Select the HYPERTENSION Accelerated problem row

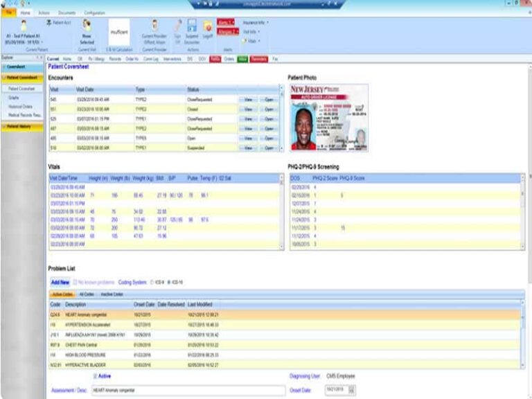click(285, 325)
